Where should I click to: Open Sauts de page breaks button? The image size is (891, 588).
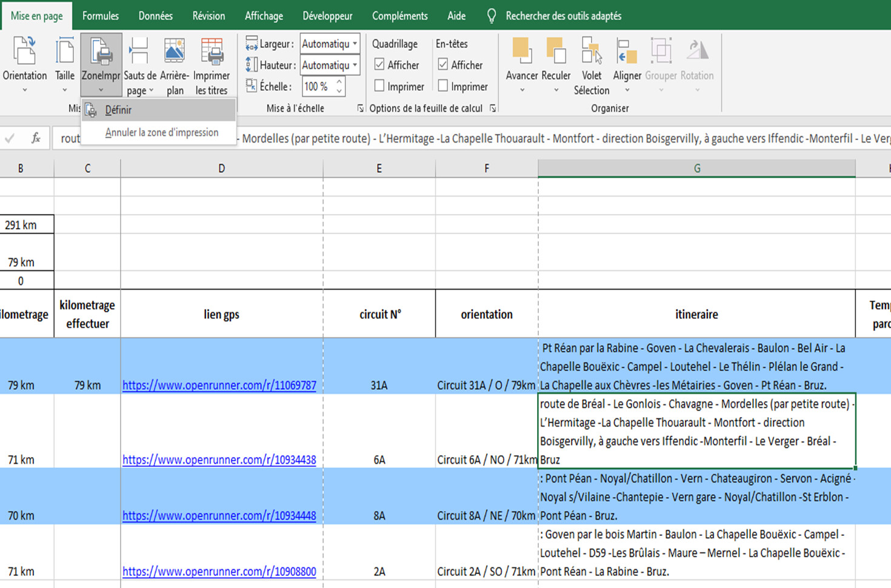pos(140,64)
